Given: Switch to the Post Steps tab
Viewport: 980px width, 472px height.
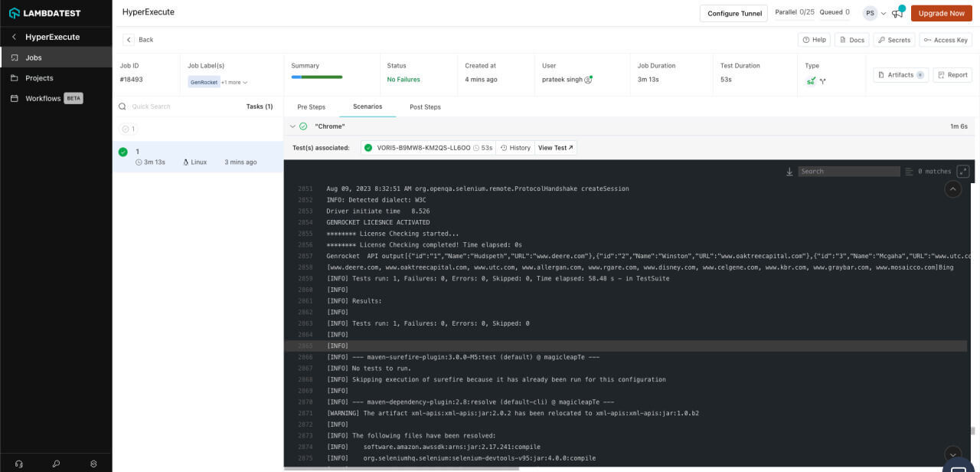Looking at the screenshot, I should click(x=425, y=107).
